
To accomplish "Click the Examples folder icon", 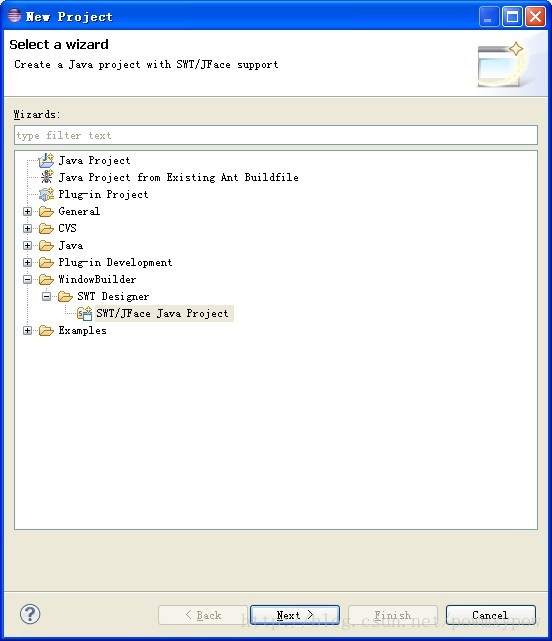I will click(x=46, y=330).
